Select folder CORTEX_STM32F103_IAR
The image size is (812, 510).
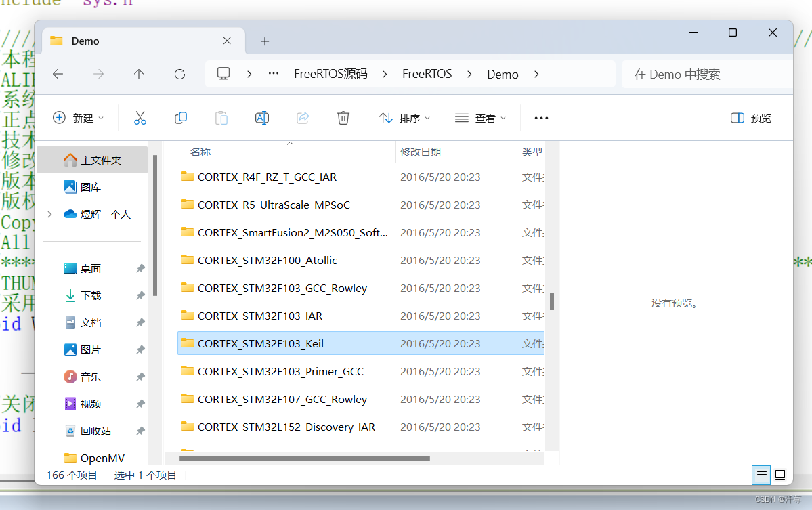coord(361,316)
